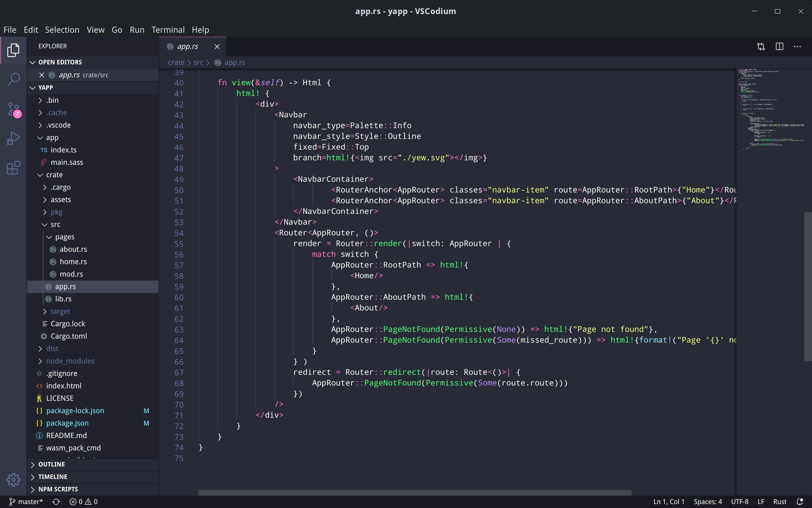This screenshot has height=508, width=812.
Task: Open index.html file
Action: (x=93, y=386)
